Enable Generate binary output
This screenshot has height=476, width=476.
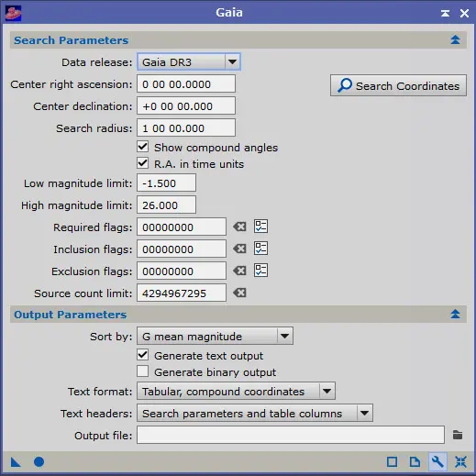(143, 371)
